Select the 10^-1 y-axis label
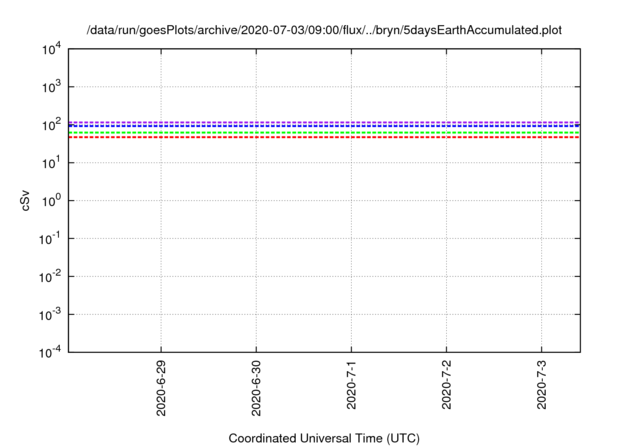640x448 pixels. 50,238
